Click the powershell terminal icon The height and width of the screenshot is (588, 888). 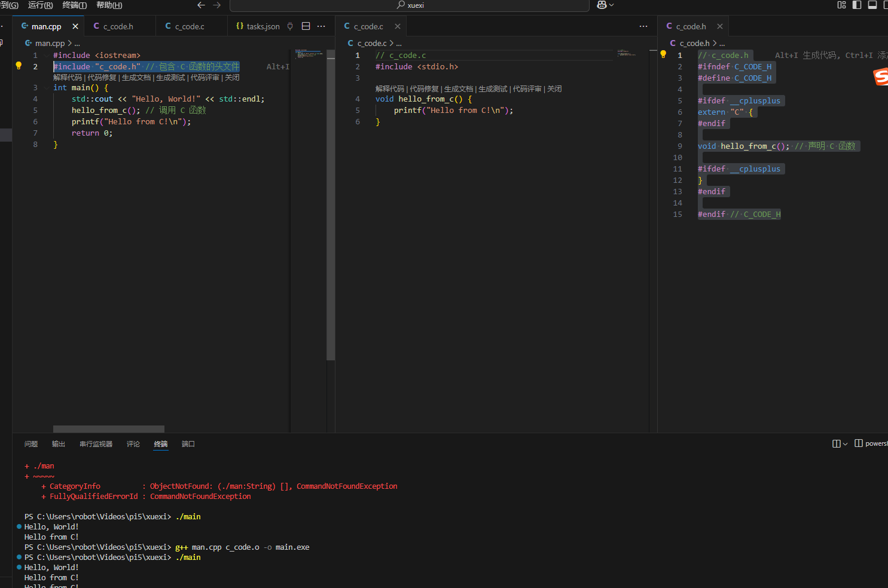pyautogui.click(x=859, y=443)
